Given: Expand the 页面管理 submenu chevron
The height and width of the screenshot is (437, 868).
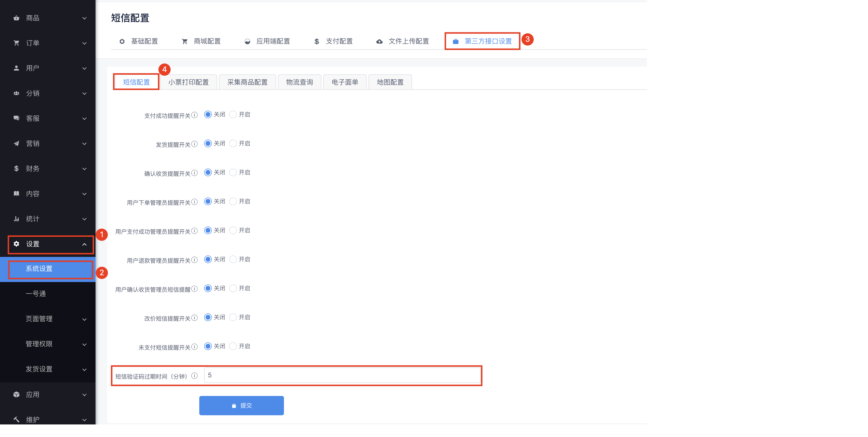Looking at the screenshot, I should tap(84, 319).
